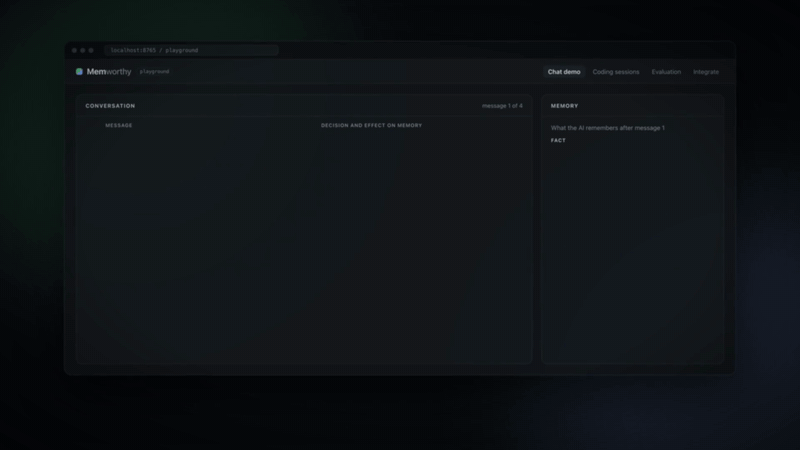Click the CONVERSATION panel heading
800x450 pixels.
click(110, 106)
